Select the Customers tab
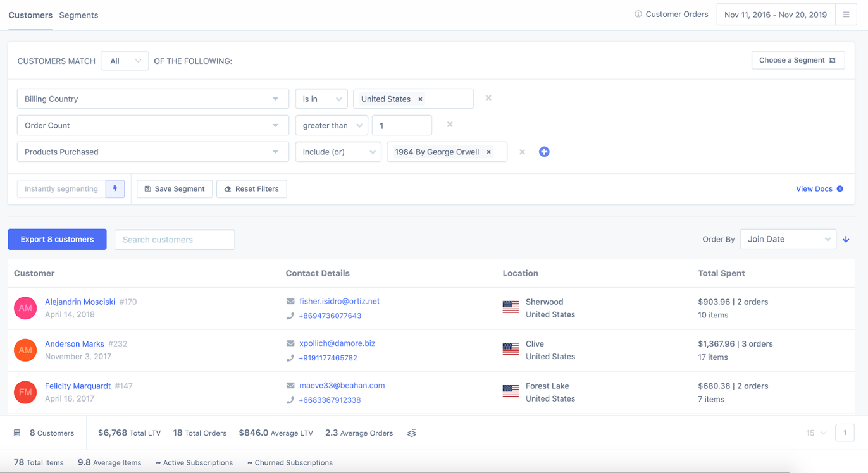868x473 pixels. coord(30,15)
